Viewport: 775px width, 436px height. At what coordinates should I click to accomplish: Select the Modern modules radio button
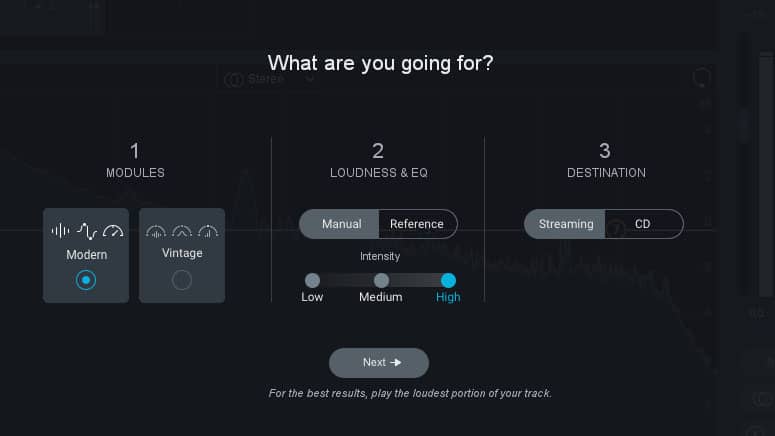86,280
